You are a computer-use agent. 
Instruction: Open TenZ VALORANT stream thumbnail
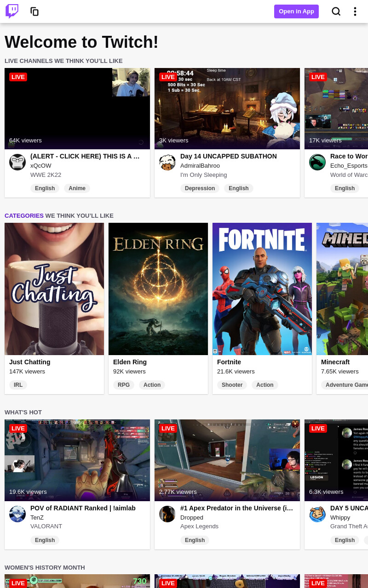[77, 460]
